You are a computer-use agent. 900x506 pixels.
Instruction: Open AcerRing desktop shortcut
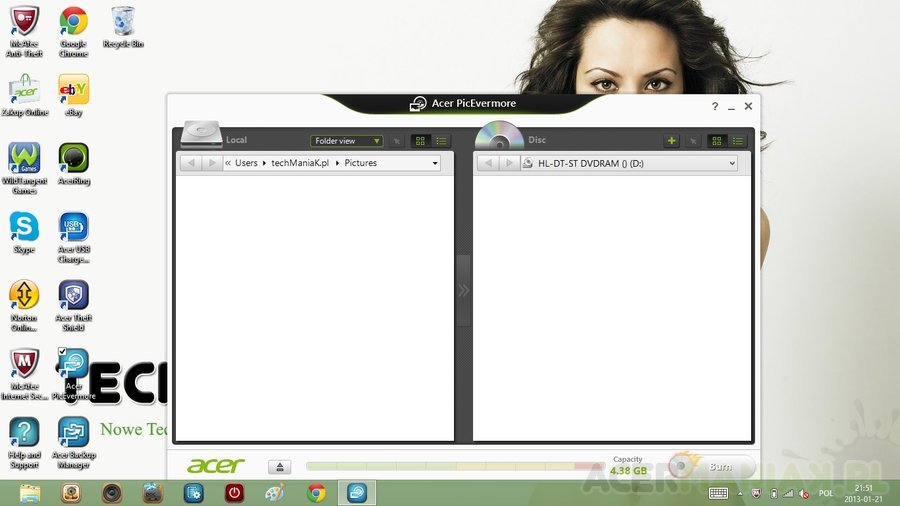tap(73, 164)
